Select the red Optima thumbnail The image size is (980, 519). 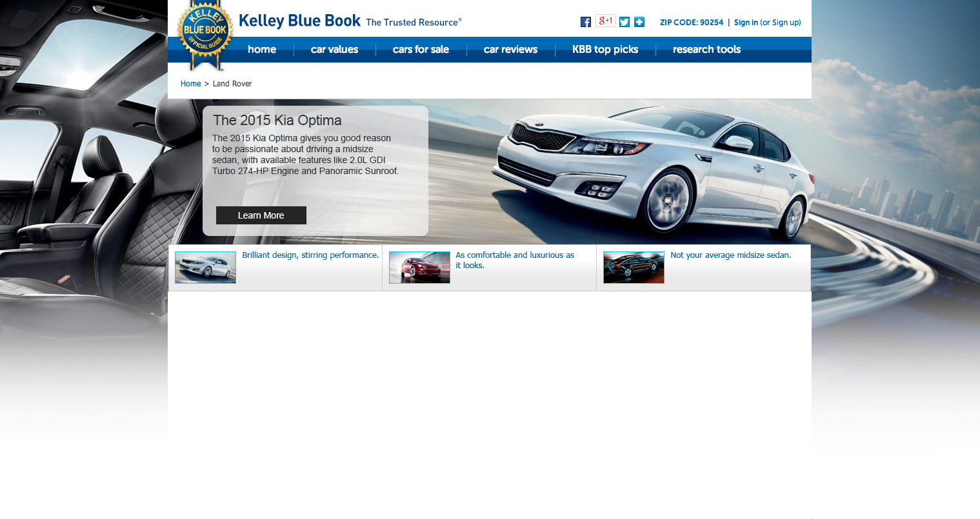pyautogui.click(x=419, y=268)
